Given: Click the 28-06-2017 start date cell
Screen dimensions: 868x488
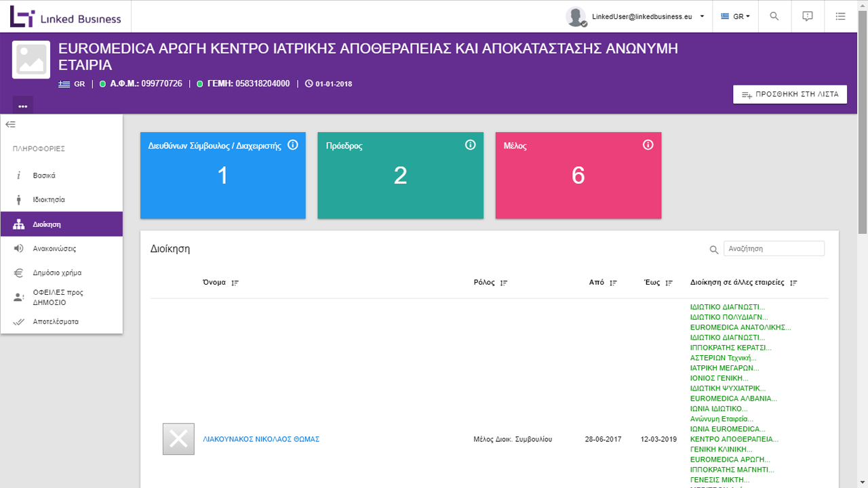Looking at the screenshot, I should click(604, 439).
